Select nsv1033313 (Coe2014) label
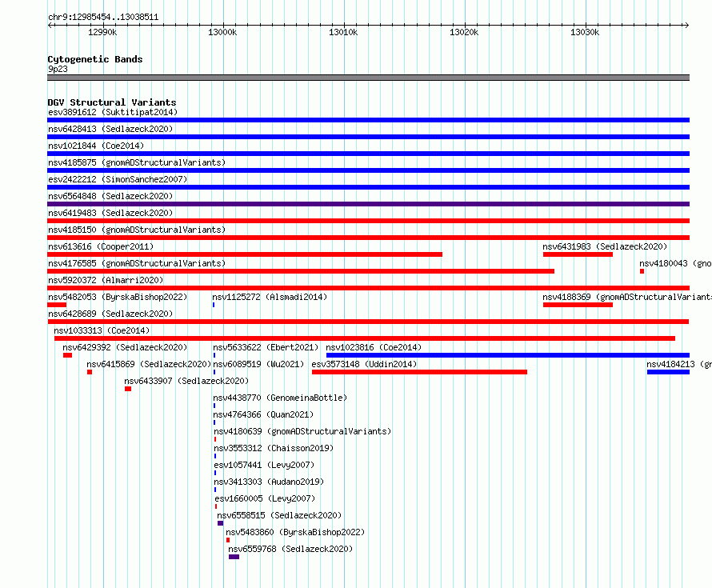The width and height of the screenshot is (712, 588). 102,330
